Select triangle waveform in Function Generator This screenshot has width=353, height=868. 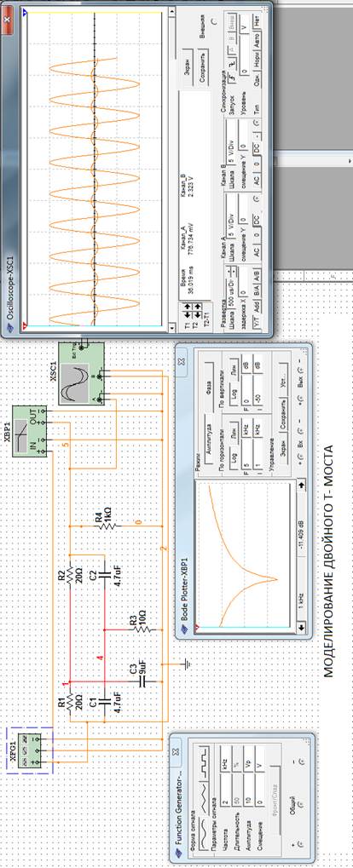click(x=204, y=797)
